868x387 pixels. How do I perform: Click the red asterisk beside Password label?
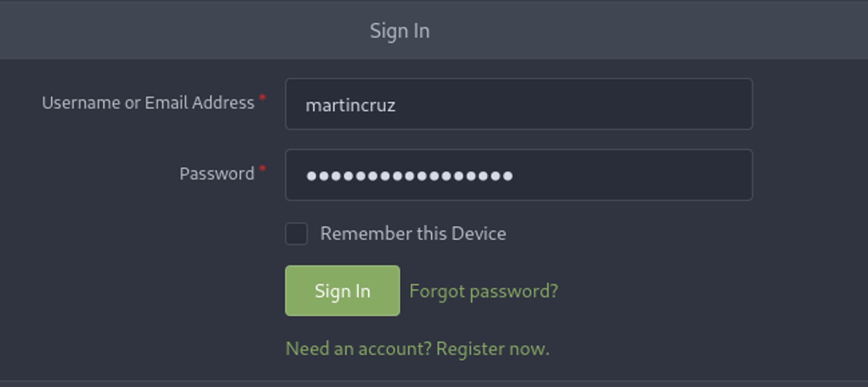click(262, 169)
